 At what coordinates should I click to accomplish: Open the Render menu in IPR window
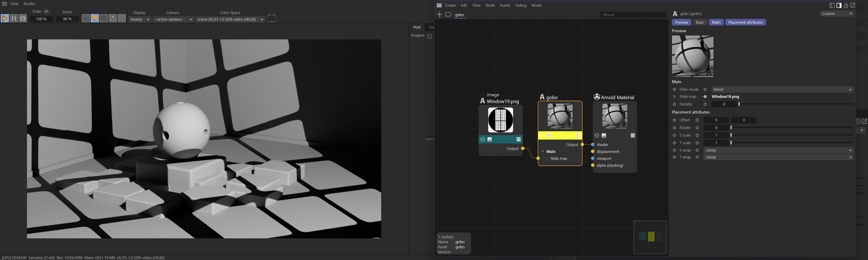[29, 4]
